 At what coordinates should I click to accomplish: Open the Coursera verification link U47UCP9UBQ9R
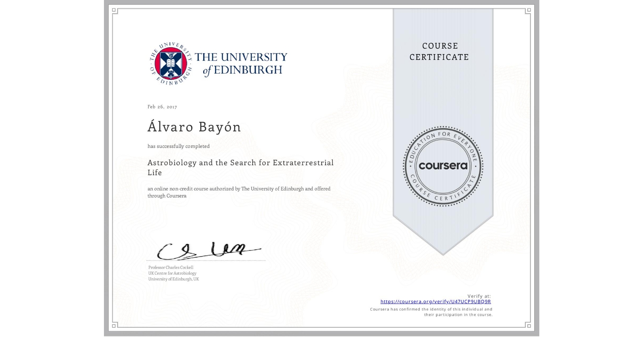point(435,301)
